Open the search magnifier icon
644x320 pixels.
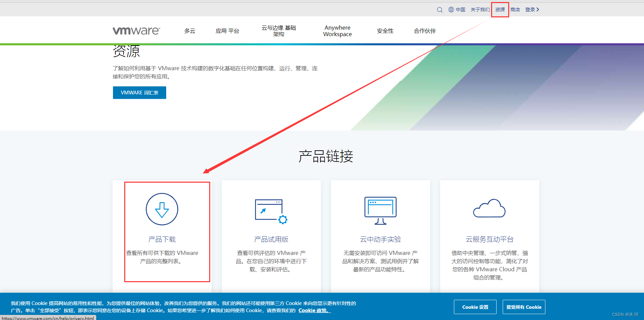pos(440,10)
